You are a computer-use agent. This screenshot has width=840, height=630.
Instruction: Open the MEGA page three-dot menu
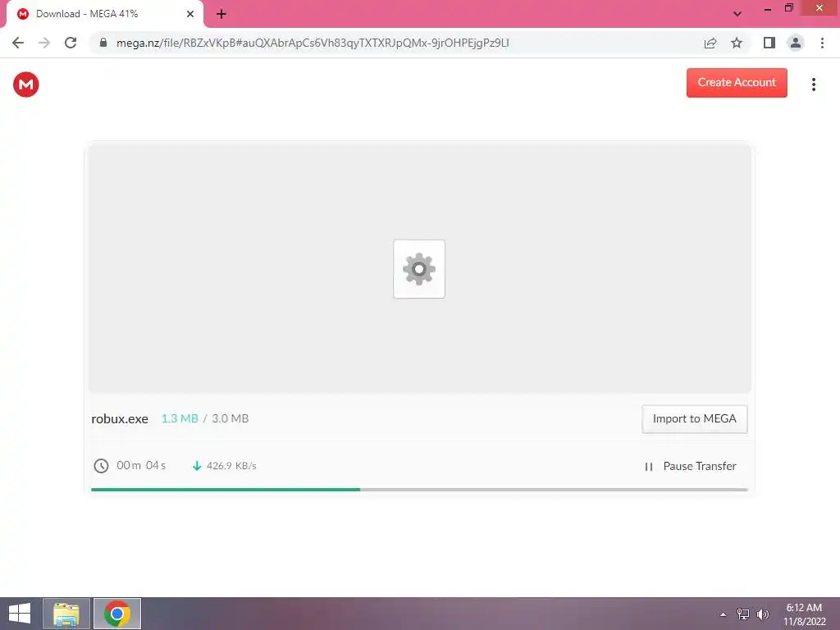tap(813, 84)
